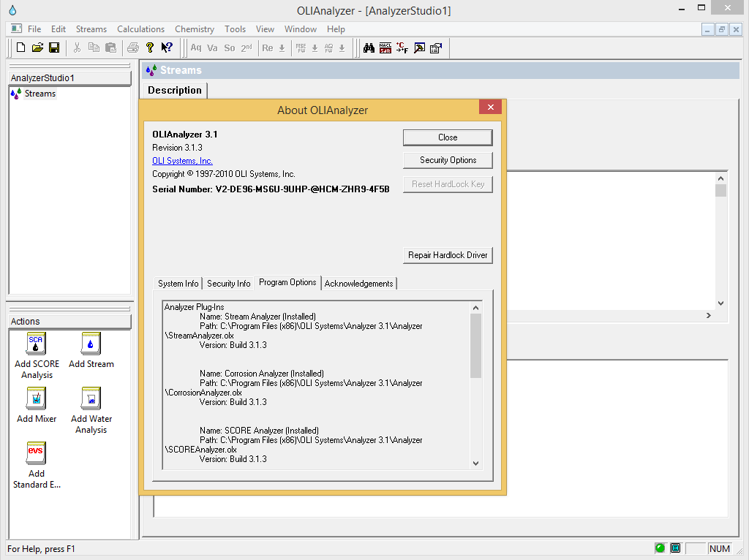
Task: Click the 2nd liquid phase icon
Action: [246, 48]
